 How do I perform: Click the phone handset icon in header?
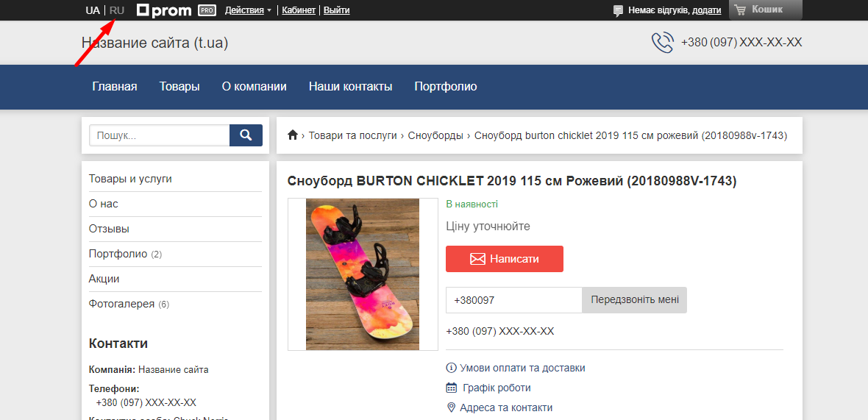tap(663, 43)
